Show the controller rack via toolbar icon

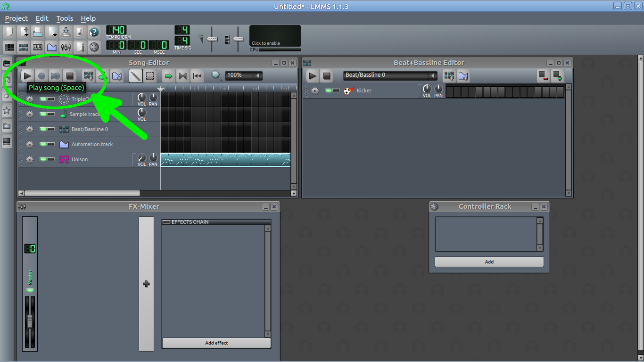coord(94,47)
